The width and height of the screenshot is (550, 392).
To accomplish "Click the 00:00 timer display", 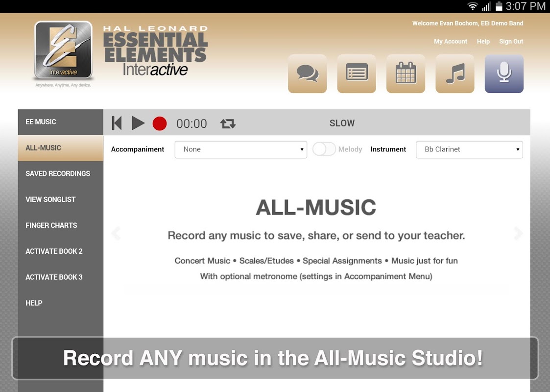I will (x=191, y=124).
